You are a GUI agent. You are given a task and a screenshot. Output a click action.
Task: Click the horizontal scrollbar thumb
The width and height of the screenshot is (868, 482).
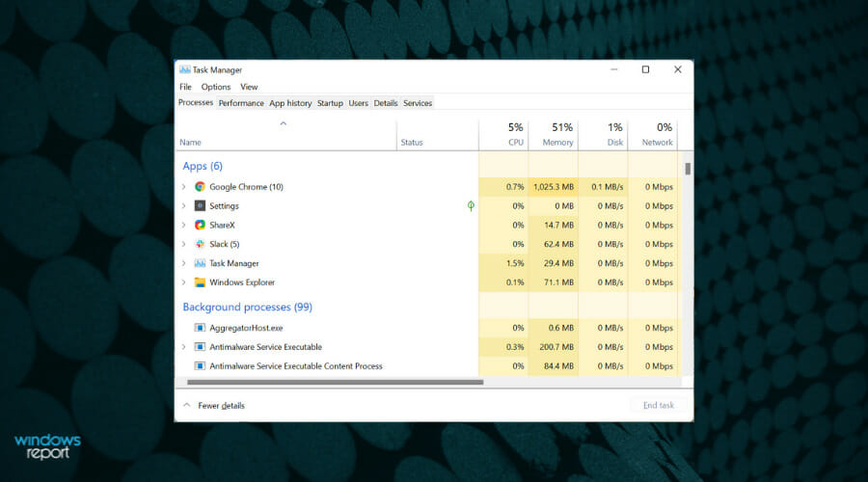coord(335,382)
